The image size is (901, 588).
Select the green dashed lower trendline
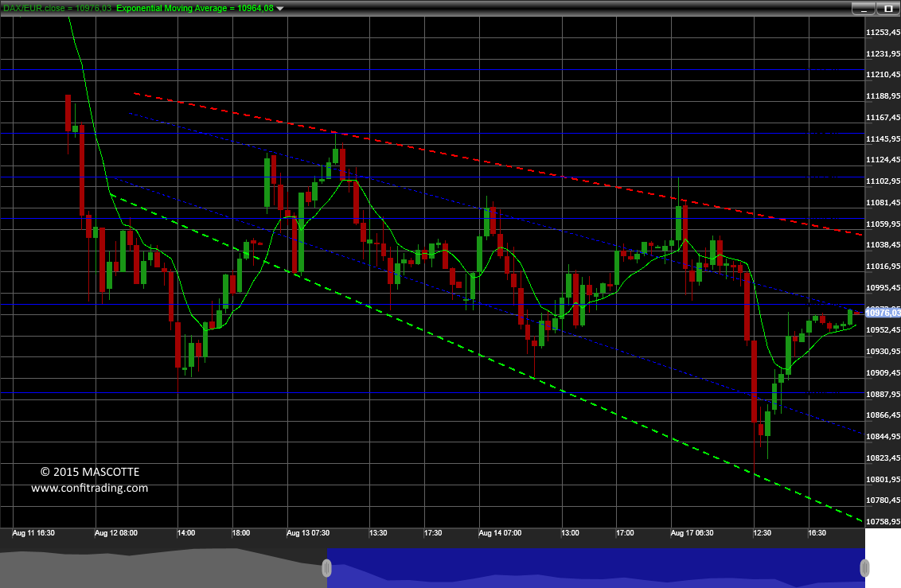click(487, 359)
